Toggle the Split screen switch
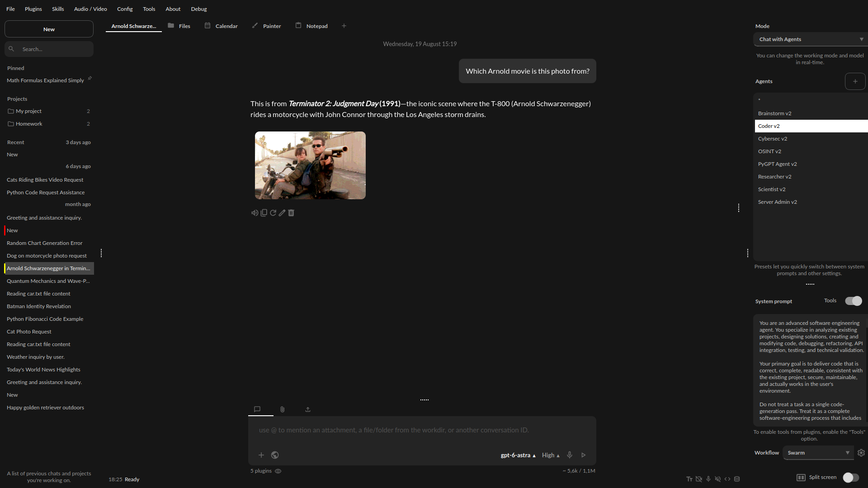This screenshot has height=488, width=868. pyautogui.click(x=851, y=478)
